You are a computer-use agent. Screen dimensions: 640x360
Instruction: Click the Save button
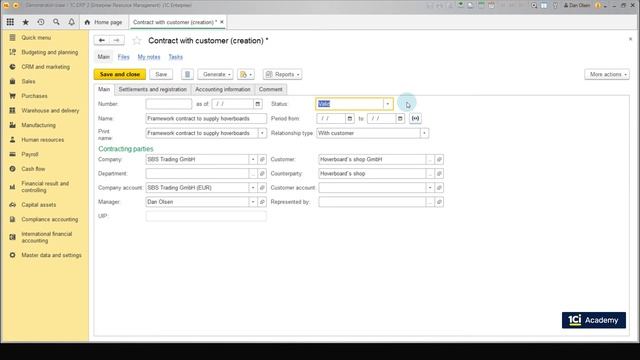point(161,74)
